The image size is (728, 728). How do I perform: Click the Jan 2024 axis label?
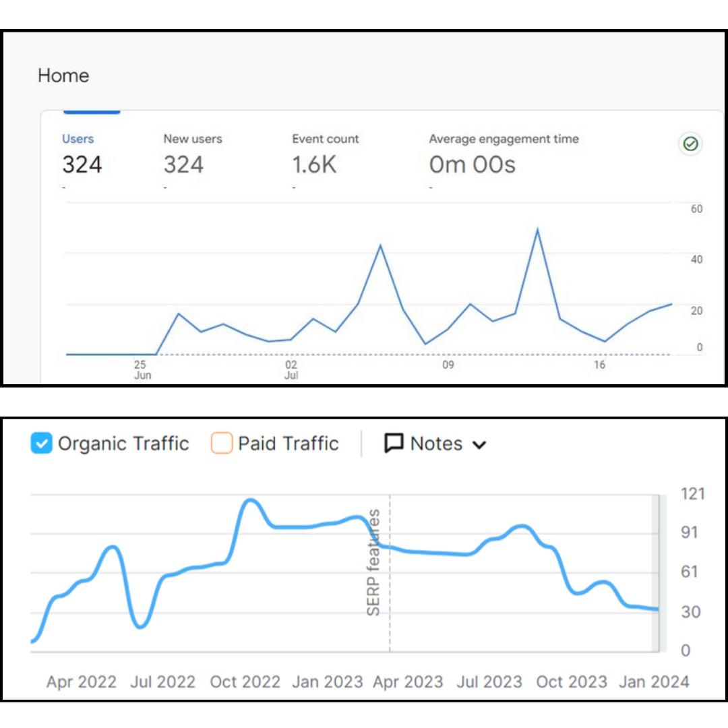[654, 681]
